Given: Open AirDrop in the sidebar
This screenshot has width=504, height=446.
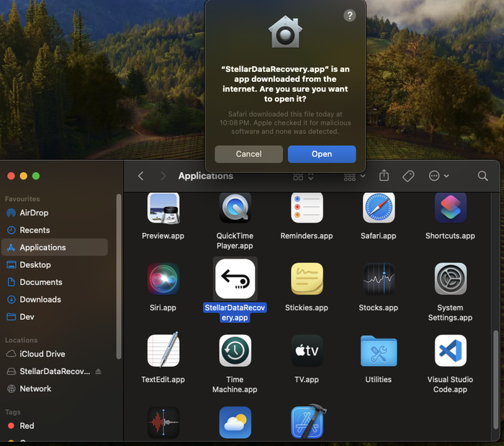Looking at the screenshot, I should tap(54, 213).
